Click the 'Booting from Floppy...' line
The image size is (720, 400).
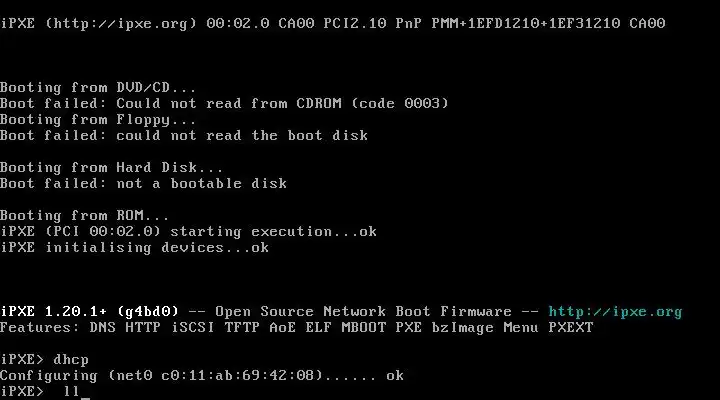98,120
